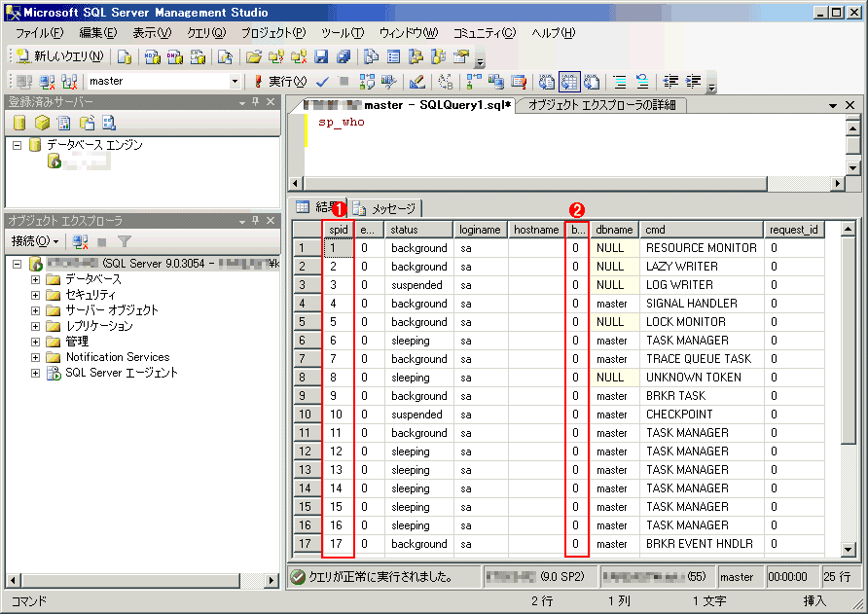868x614 pixels.
Task: Select Integration Services in Registered Servers toolbar
Action: (109, 123)
